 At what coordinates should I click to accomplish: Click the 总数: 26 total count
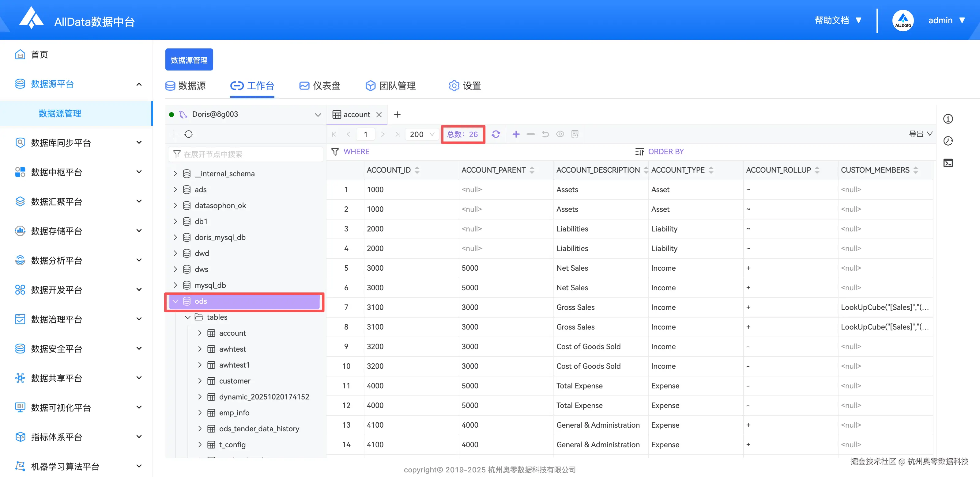(463, 134)
